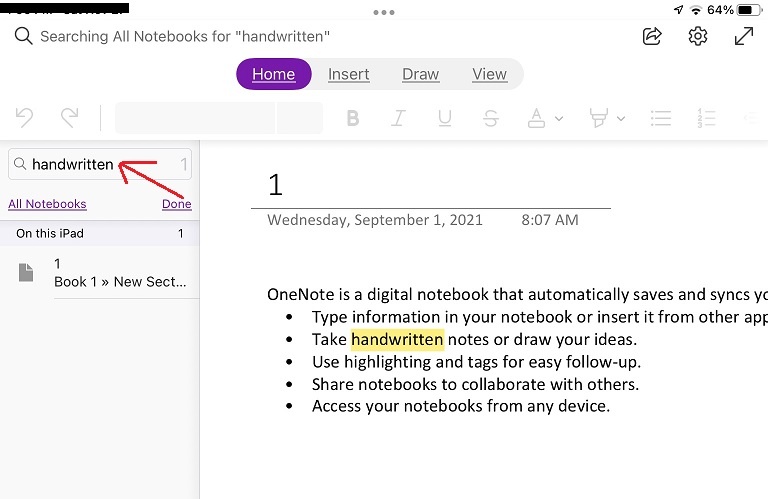
Task: Tap the three-dot multitasking handle at top
Action: click(x=384, y=12)
